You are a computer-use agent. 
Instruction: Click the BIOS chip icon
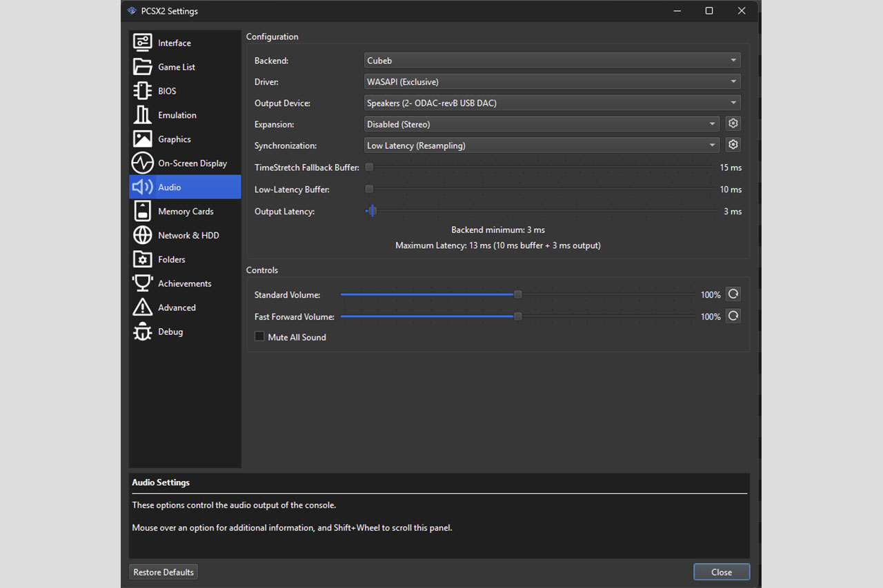coord(142,91)
